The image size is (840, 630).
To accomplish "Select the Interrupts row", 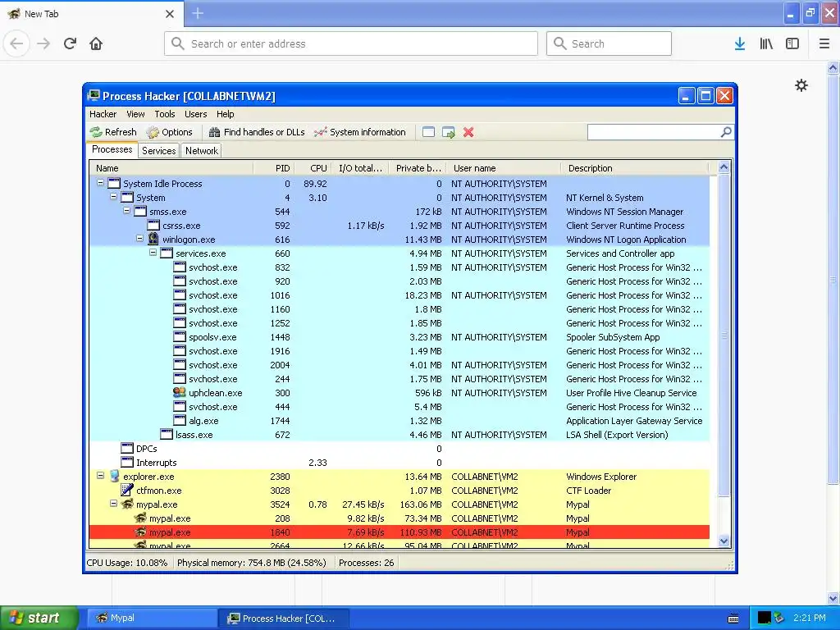I will (399, 463).
